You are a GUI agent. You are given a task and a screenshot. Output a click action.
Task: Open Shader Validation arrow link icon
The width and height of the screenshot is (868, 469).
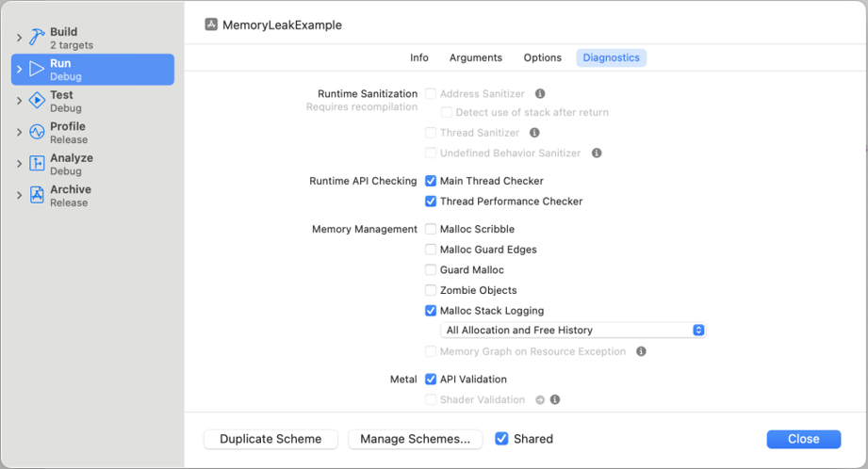(540, 400)
